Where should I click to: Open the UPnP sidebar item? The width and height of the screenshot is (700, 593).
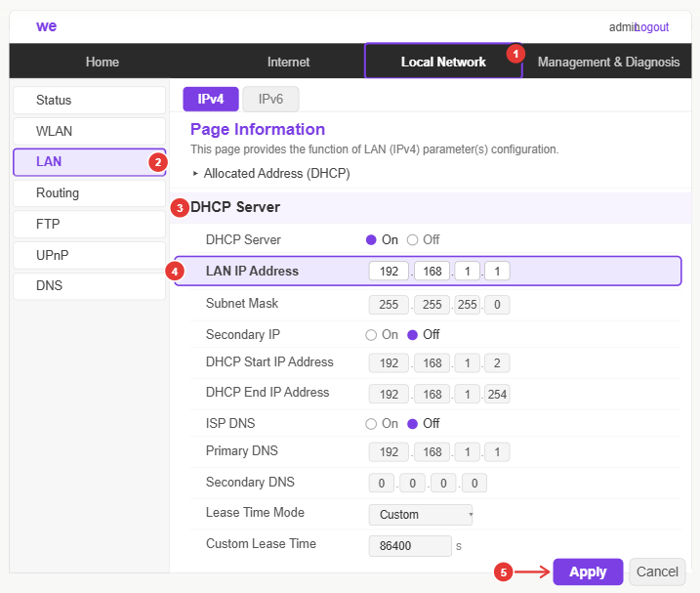89,255
